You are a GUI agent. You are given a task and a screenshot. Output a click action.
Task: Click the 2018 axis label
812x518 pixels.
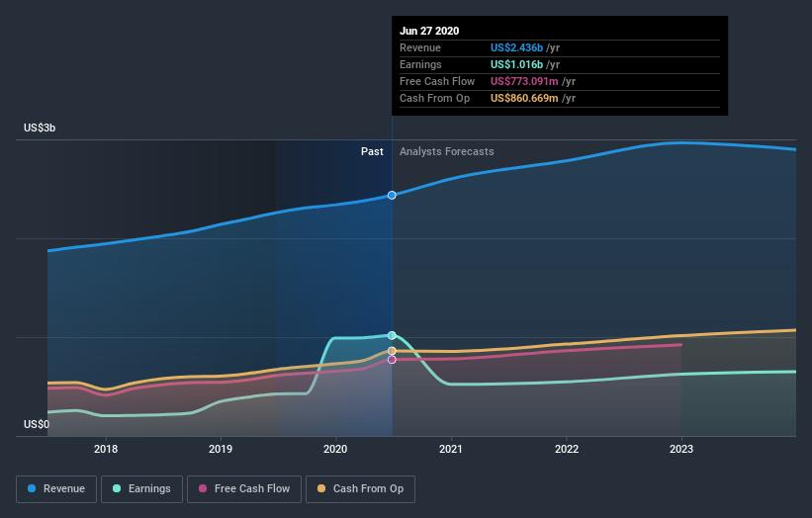click(x=106, y=449)
